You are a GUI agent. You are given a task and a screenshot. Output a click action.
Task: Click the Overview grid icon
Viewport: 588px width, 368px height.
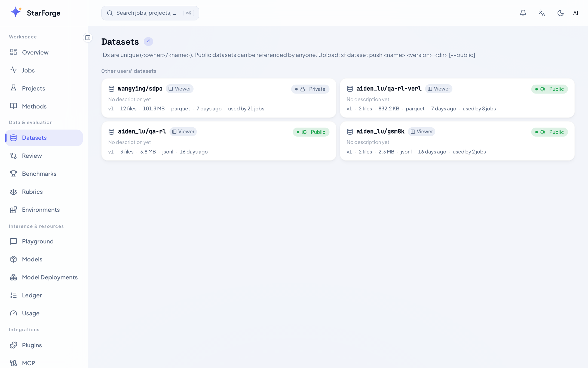pos(13,52)
